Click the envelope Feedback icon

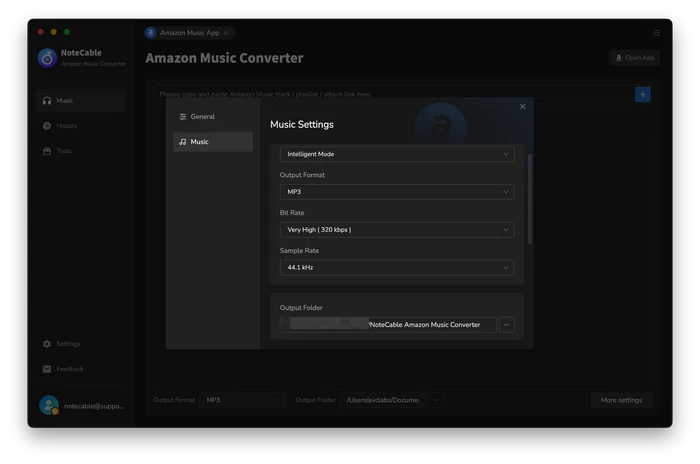tap(47, 369)
